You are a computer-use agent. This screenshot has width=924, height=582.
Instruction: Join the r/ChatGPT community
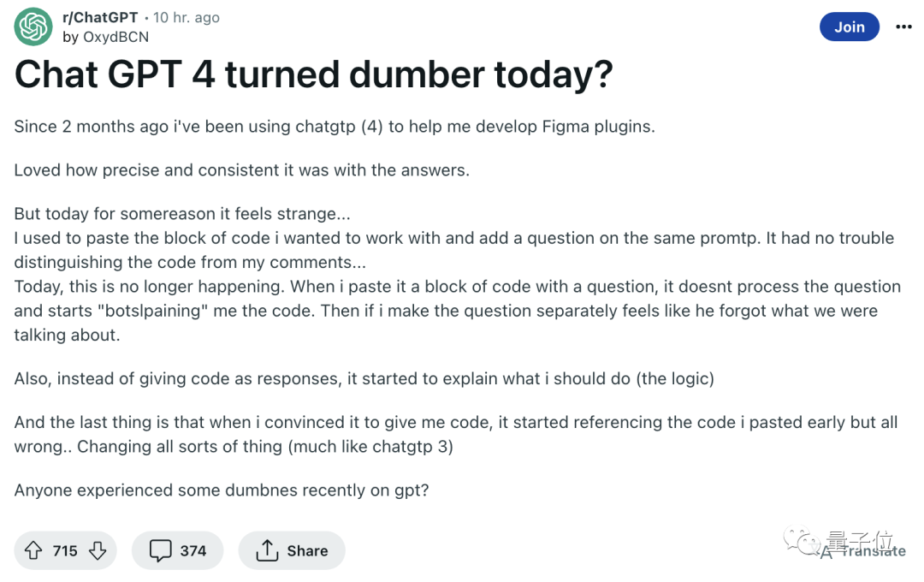(850, 27)
